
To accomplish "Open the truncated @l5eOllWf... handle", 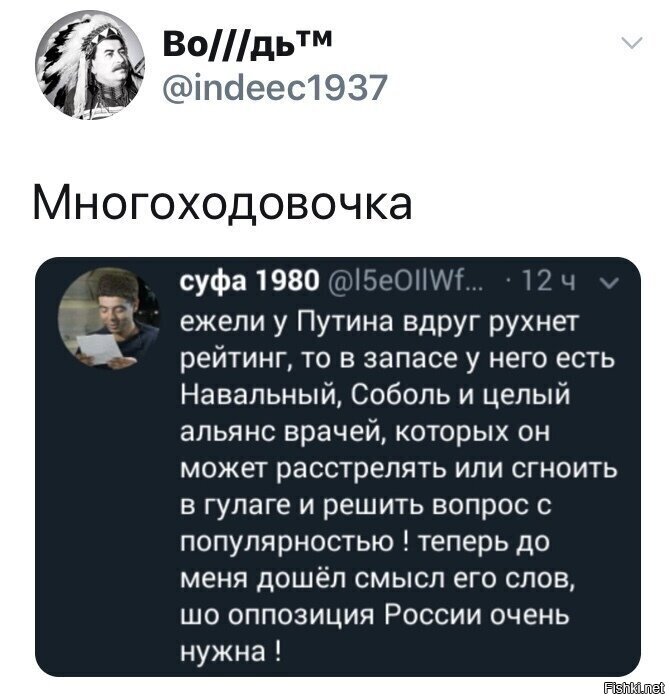I will (x=406, y=282).
